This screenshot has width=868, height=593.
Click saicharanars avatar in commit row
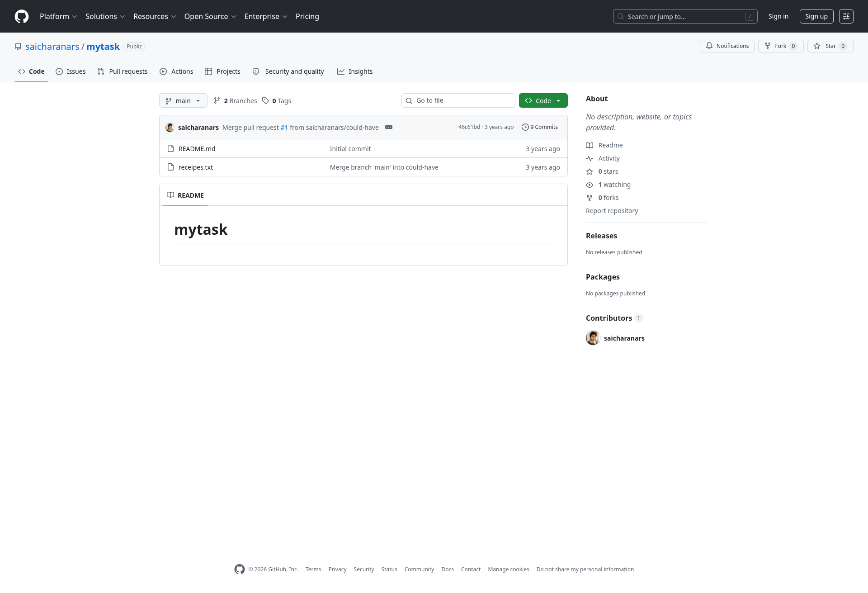(x=170, y=128)
